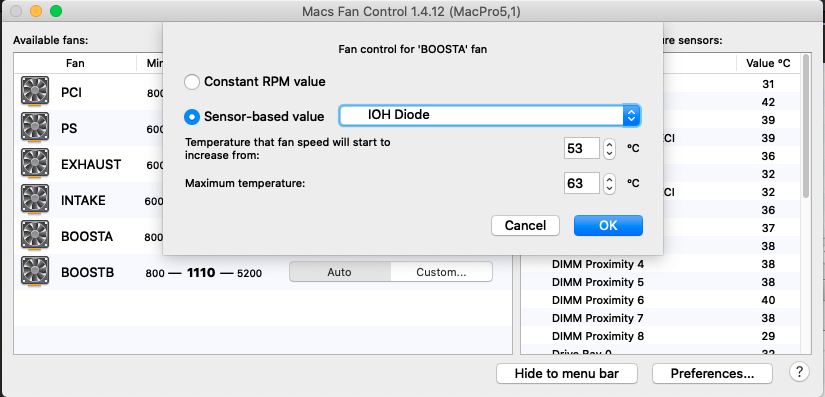This screenshot has width=825, height=397.
Task: Click the PCI fan icon
Action: (x=35, y=92)
